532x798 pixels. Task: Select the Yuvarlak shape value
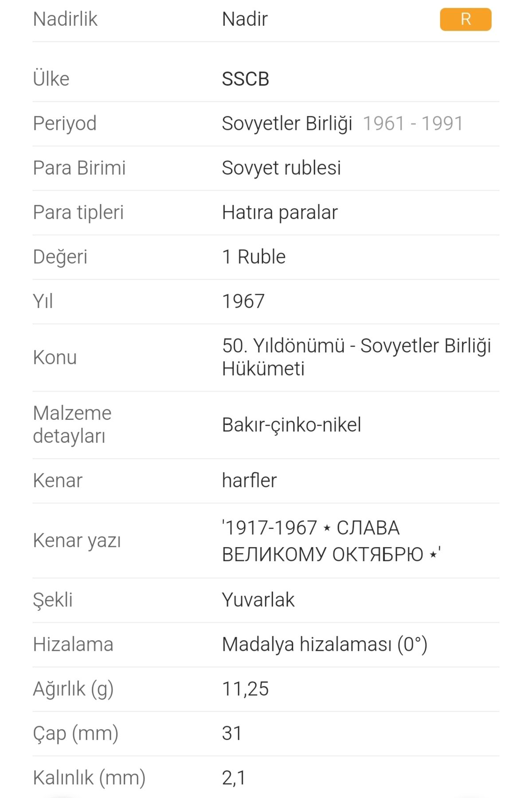coord(258,600)
